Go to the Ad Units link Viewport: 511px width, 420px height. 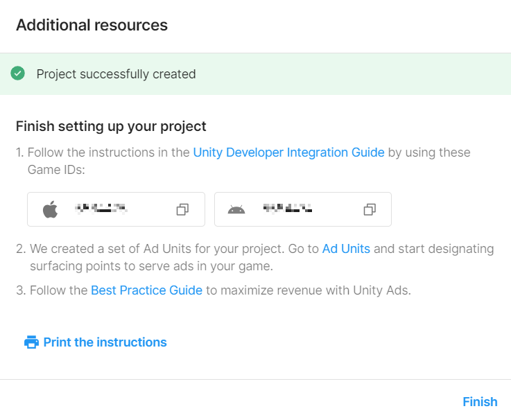click(x=346, y=249)
